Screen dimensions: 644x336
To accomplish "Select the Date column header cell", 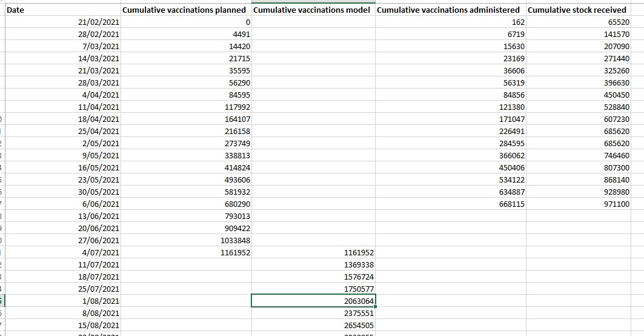I will [x=63, y=10].
